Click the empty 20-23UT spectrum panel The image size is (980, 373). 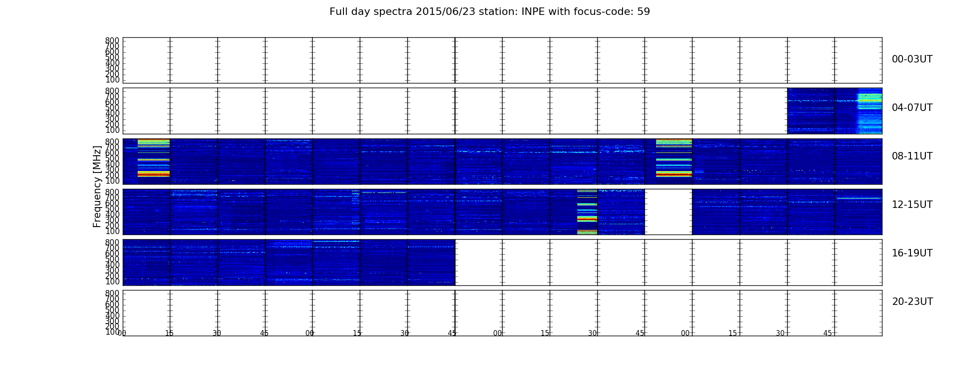[502, 313]
